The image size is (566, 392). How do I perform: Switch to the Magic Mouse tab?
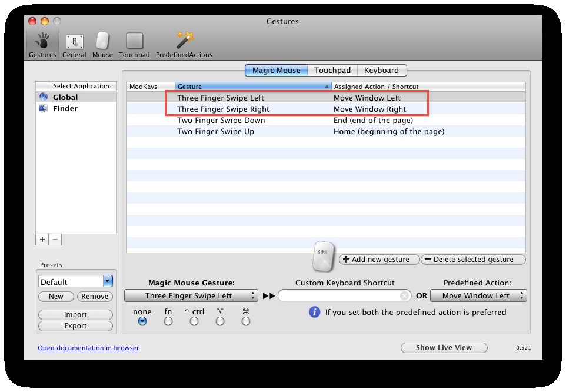276,71
